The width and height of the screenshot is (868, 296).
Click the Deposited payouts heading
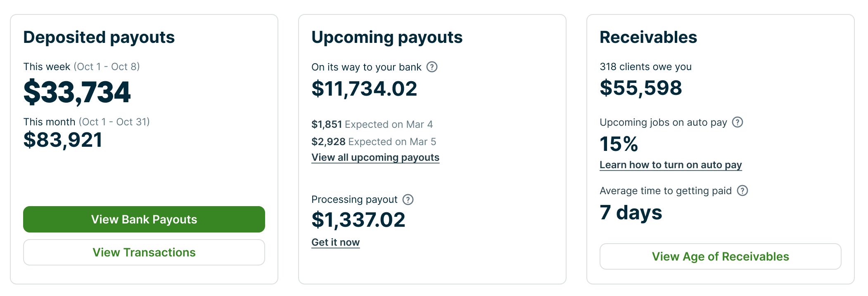[x=99, y=37]
